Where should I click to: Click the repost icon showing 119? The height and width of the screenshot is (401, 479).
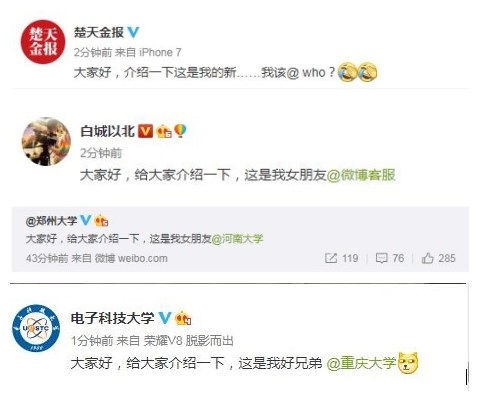pos(331,258)
